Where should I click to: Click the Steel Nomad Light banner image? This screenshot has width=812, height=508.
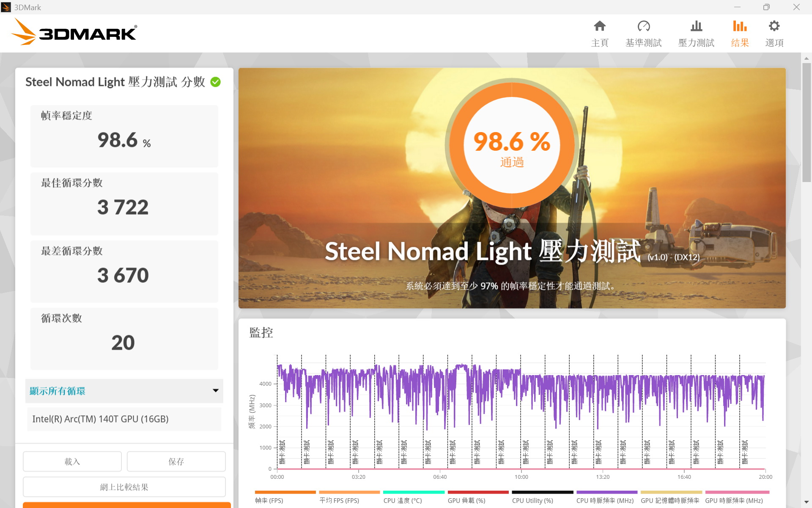[512, 188]
